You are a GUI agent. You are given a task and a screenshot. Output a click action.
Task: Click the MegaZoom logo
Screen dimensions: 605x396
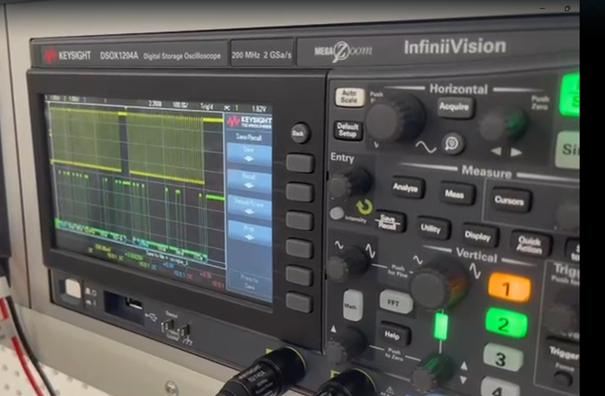coord(343,51)
